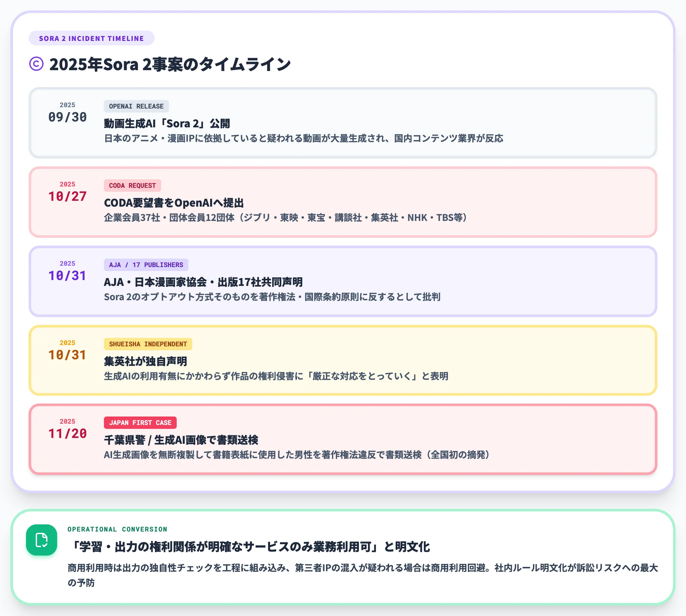The image size is (686, 616).
Task: Select the SHUEISHA INDEPENDENT tag
Action: pyautogui.click(x=148, y=344)
